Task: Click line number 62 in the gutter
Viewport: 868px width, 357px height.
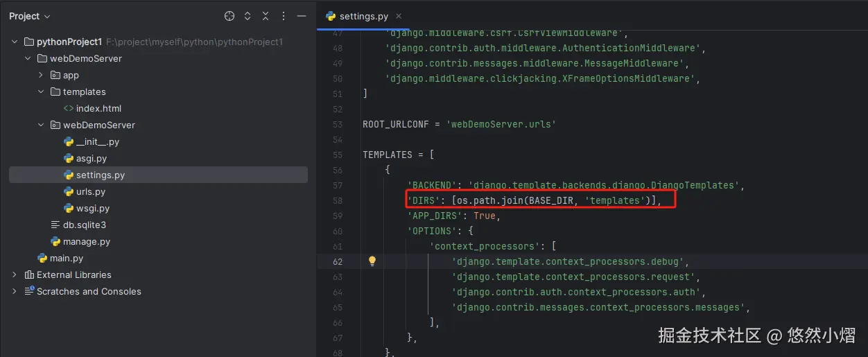Action: [338, 261]
